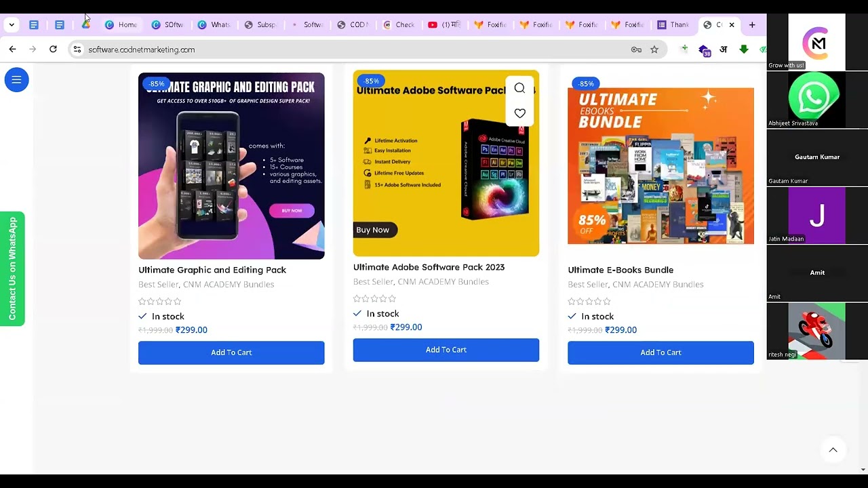
Task: Switch to the second Google Docs pinned tab
Action: (60, 25)
